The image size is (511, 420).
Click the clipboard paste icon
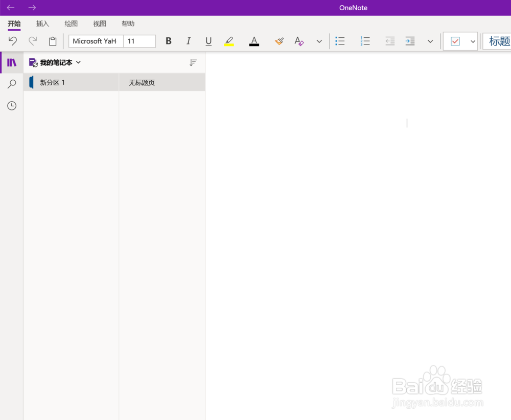click(x=53, y=41)
